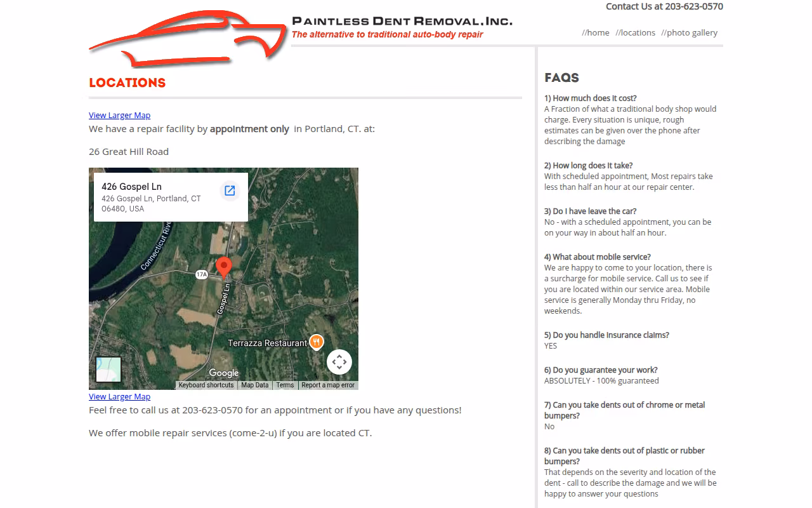This screenshot has height=508, width=812.
Task: Open the //locations page
Action: [x=635, y=32]
